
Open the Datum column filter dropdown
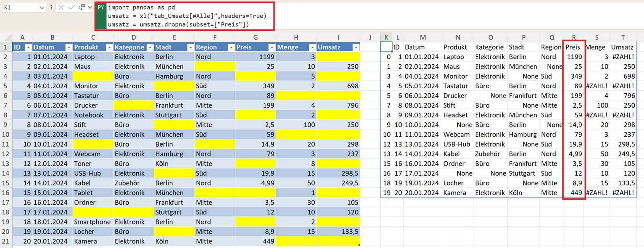pos(68,47)
